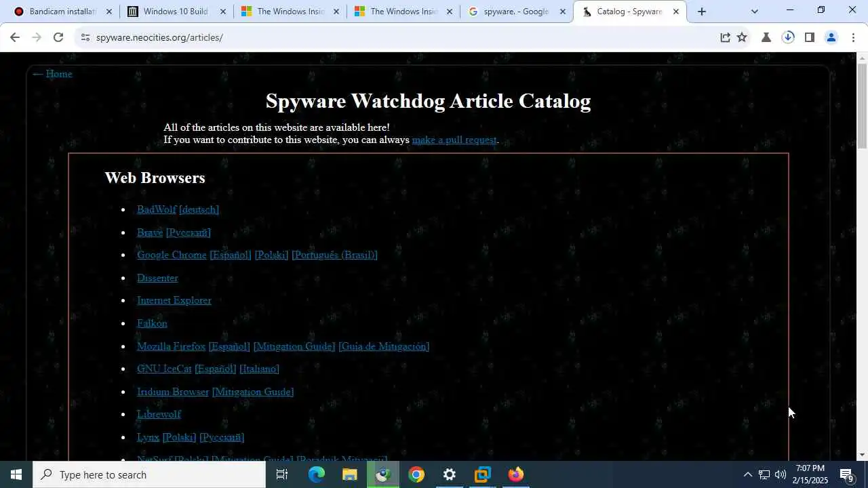Open Firefox Guia de Mitigación link
This screenshot has width=868, height=488.
pyautogui.click(x=384, y=346)
